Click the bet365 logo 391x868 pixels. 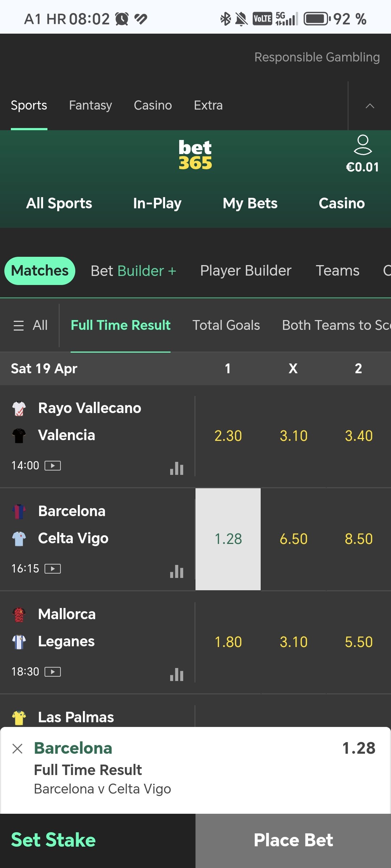click(x=195, y=155)
